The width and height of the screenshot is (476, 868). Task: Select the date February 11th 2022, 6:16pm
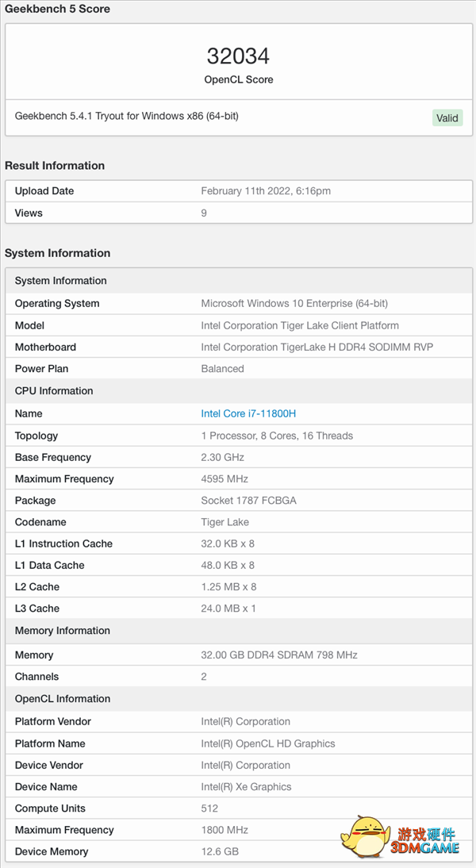[x=266, y=191]
